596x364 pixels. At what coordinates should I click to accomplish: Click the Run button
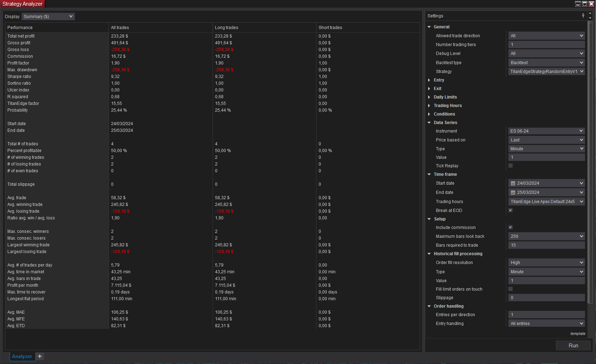click(573, 346)
